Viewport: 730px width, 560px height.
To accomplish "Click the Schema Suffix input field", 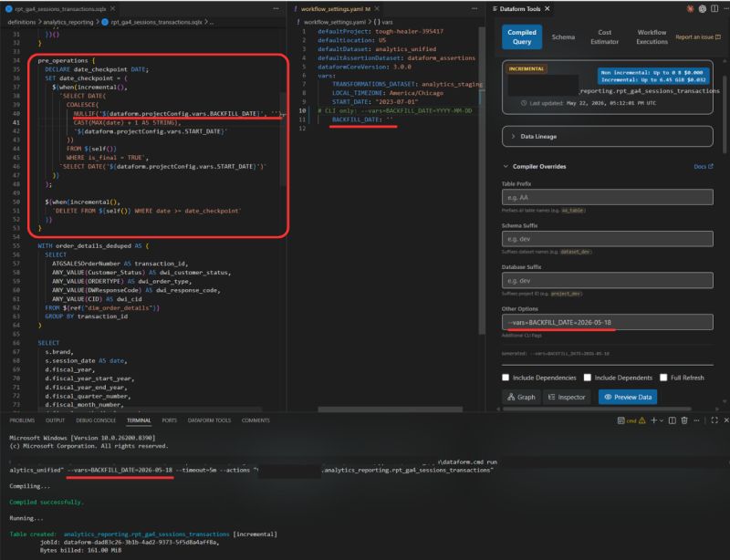I will tap(607, 239).
